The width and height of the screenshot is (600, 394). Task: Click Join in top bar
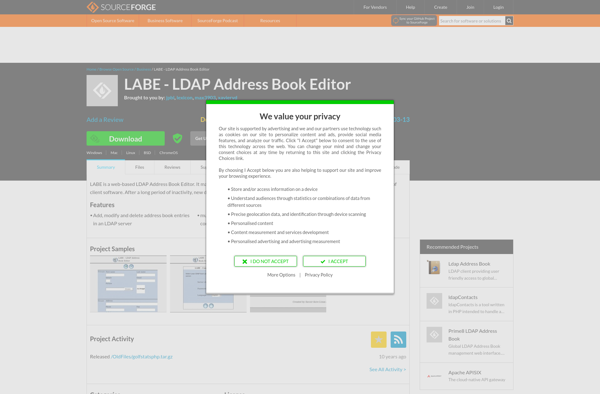[x=470, y=7]
